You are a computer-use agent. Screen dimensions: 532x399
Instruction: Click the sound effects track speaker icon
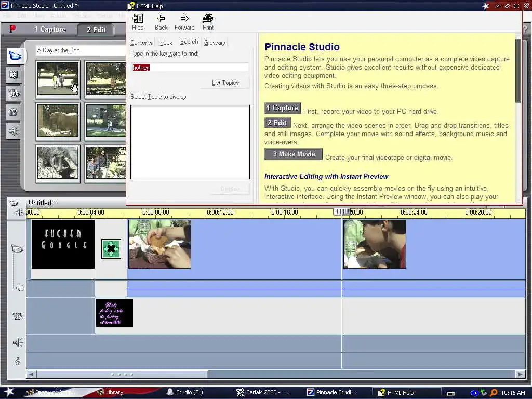click(x=18, y=342)
